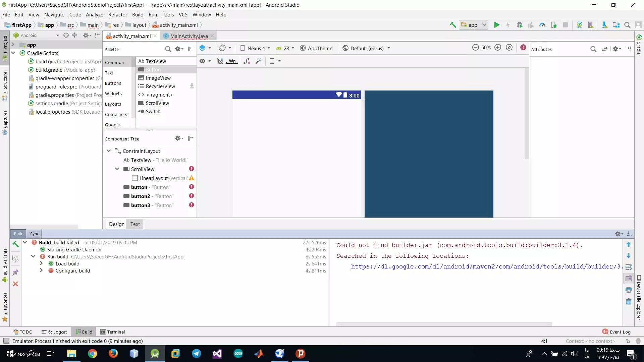
Task: Switch to the Sync tab
Action: tap(34, 234)
